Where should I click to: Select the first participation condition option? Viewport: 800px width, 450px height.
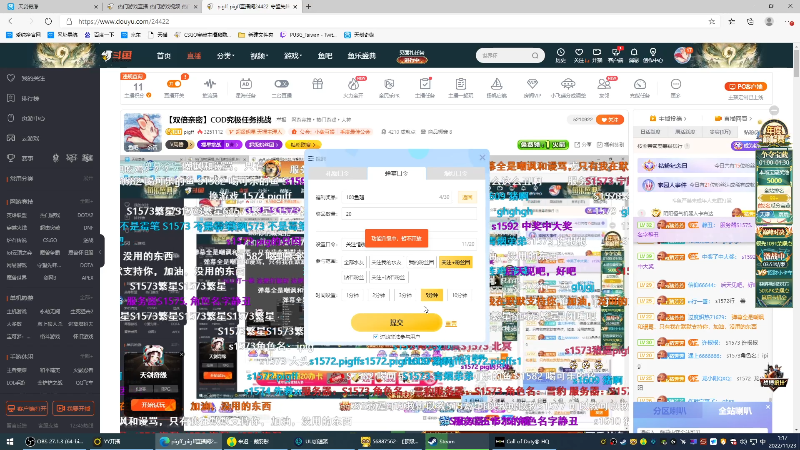pos(354,262)
